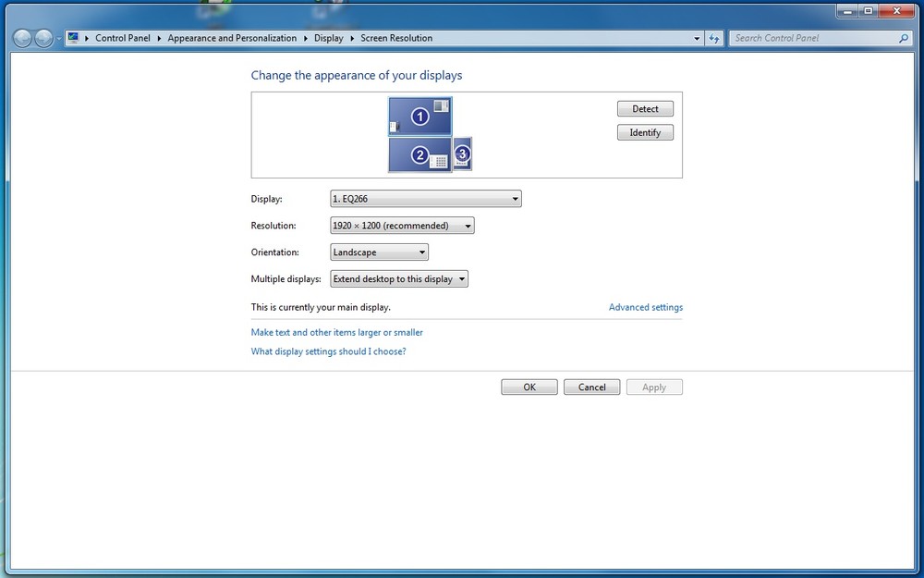The width and height of the screenshot is (924, 578).
Task: Open Make text and other items larger or smaller
Action: (336, 332)
